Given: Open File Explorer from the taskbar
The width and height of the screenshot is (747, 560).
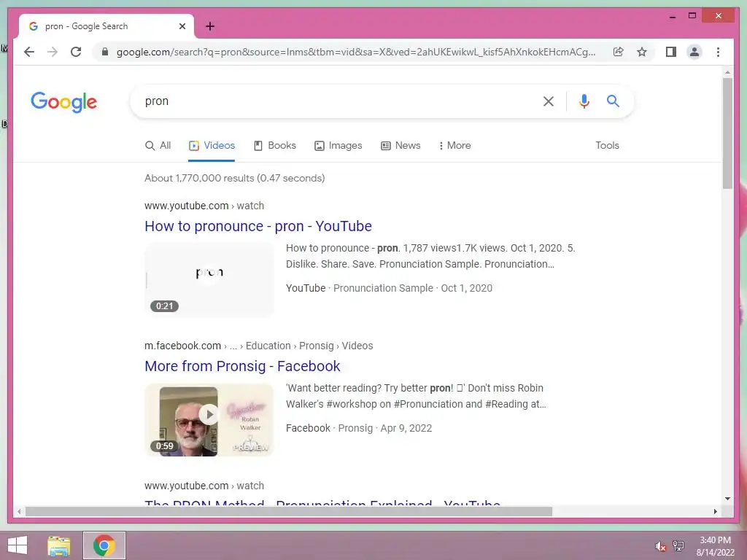Looking at the screenshot, I should tap(59, 545).
